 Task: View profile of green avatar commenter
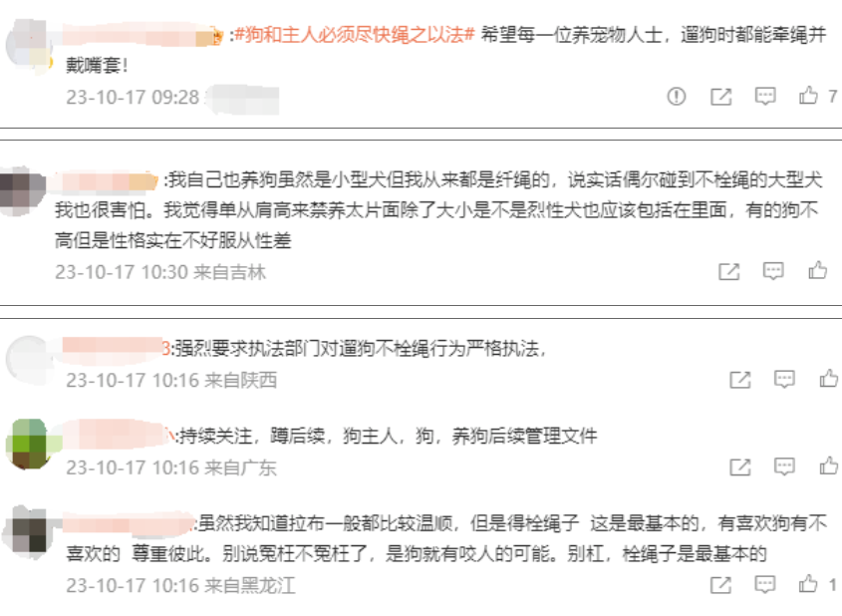(31, 445)
